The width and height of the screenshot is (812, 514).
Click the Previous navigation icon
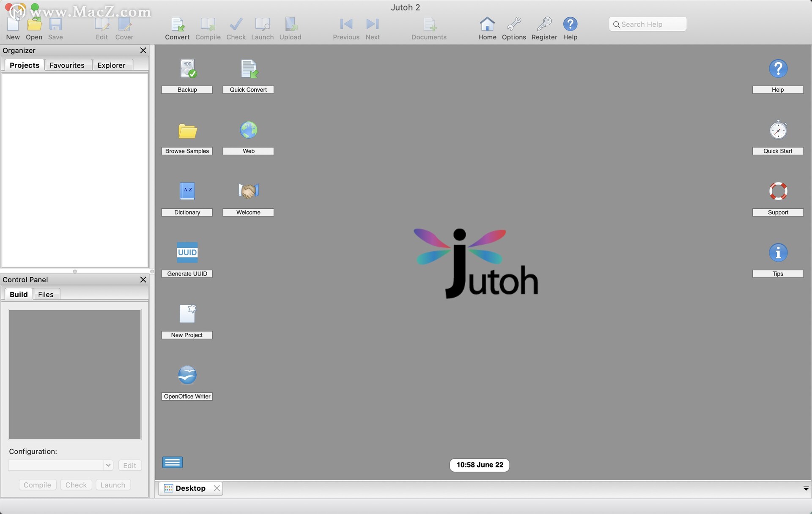coord(346,24)
